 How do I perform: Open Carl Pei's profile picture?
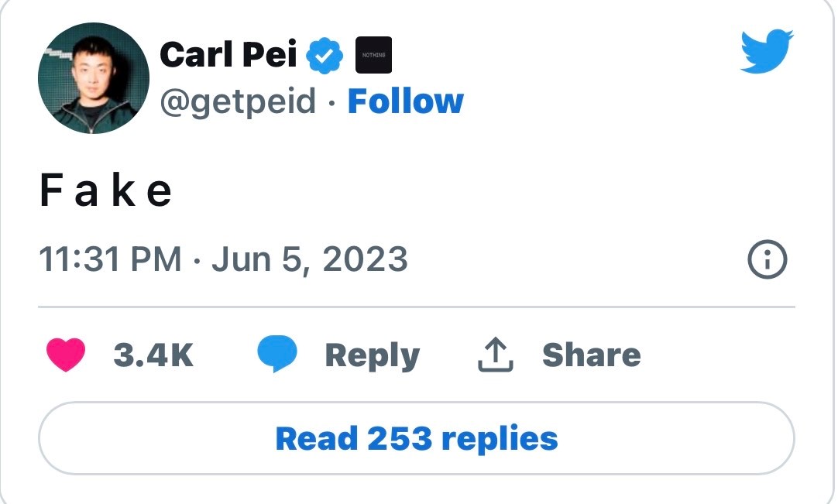(93, 79)
